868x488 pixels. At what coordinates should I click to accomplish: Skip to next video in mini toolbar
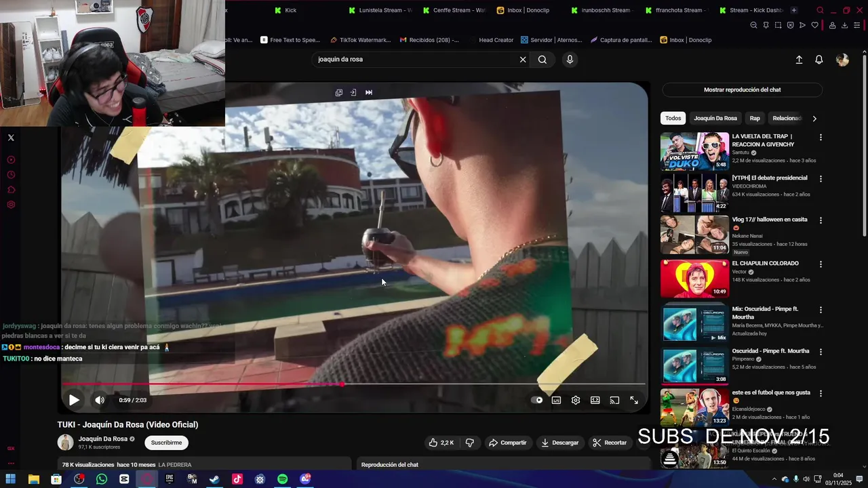pos(369,92)
